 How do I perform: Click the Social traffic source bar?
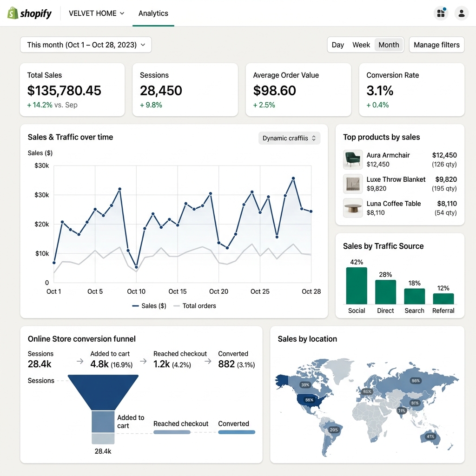[357, 285]
